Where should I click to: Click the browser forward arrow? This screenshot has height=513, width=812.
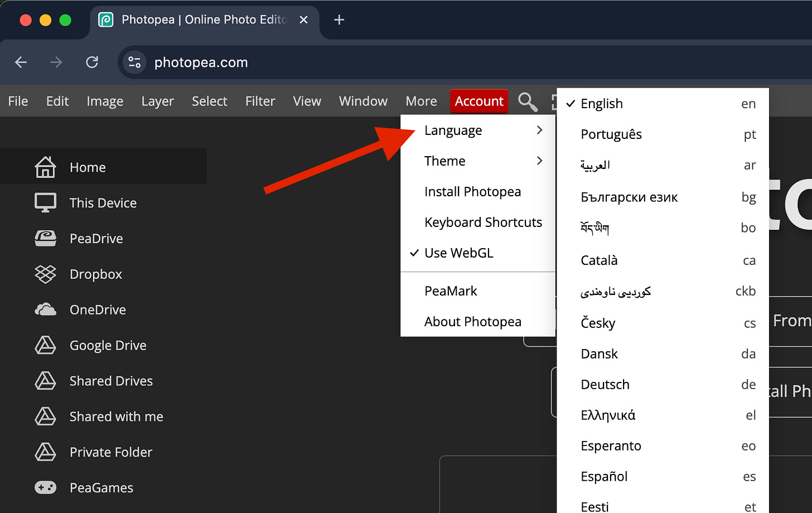pyautogui.click(x=56, y=62)
